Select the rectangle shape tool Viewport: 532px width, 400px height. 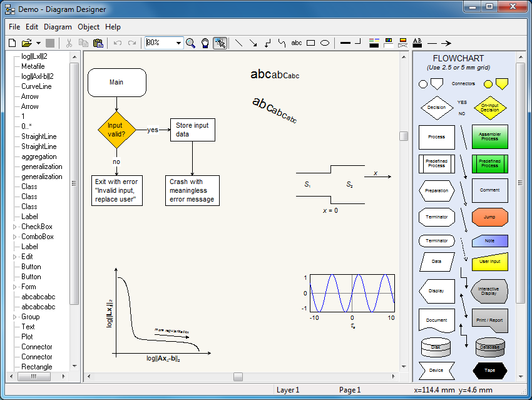coord(311,43)
